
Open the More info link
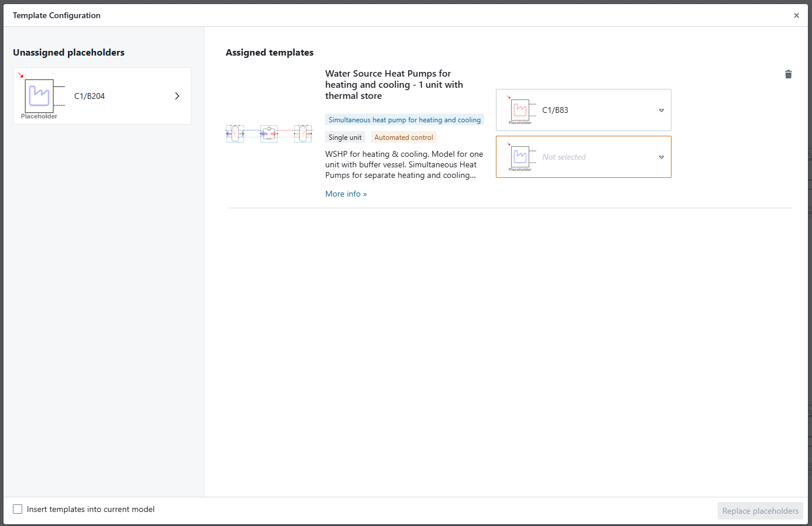pyautogui.click(x=346, y=194)
